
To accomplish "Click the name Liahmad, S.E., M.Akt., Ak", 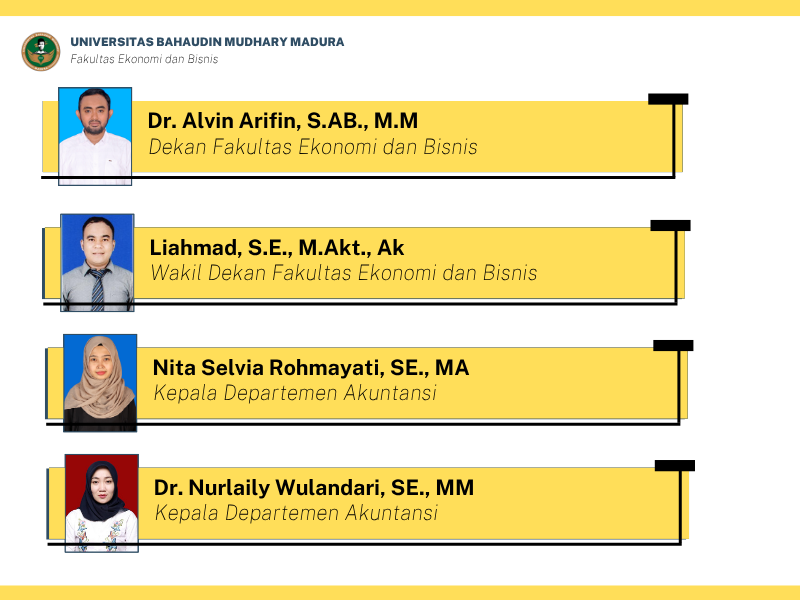I will coord(277,247).
